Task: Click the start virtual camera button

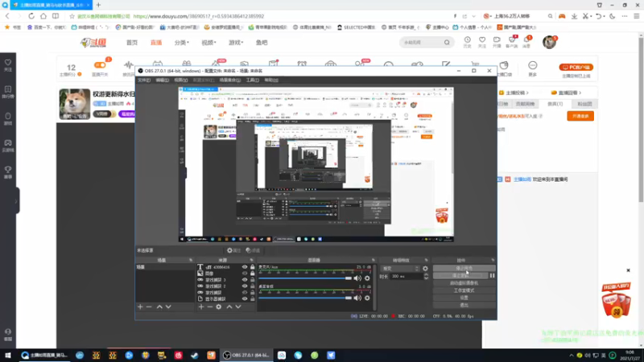Action: coord(464,283)
